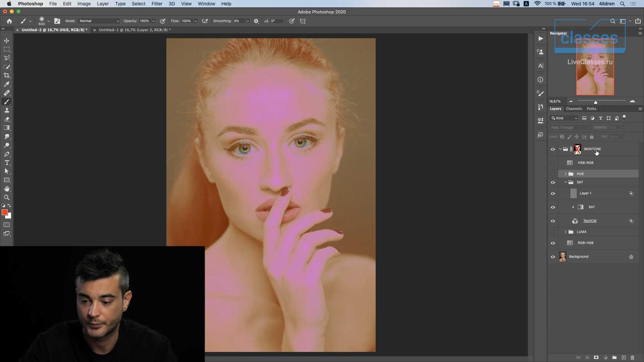Click the Move tool icon

pyautogui.click(x=7, y=41)
